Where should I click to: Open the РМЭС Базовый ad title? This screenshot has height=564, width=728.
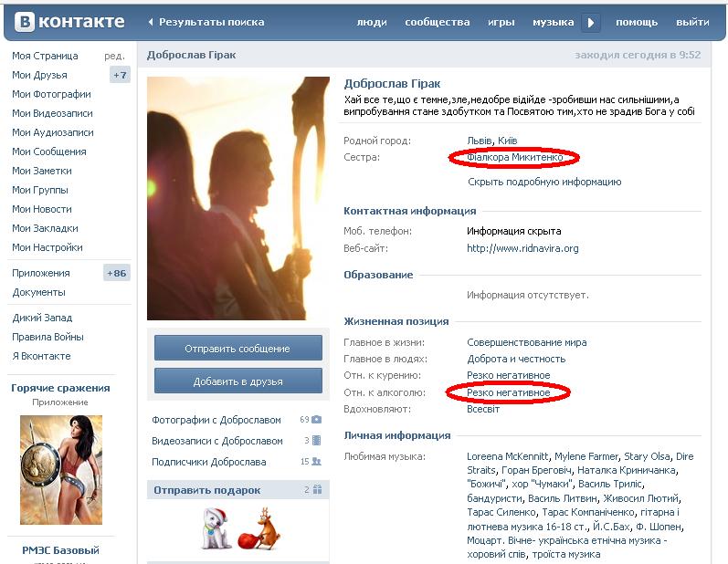(61, 550)
